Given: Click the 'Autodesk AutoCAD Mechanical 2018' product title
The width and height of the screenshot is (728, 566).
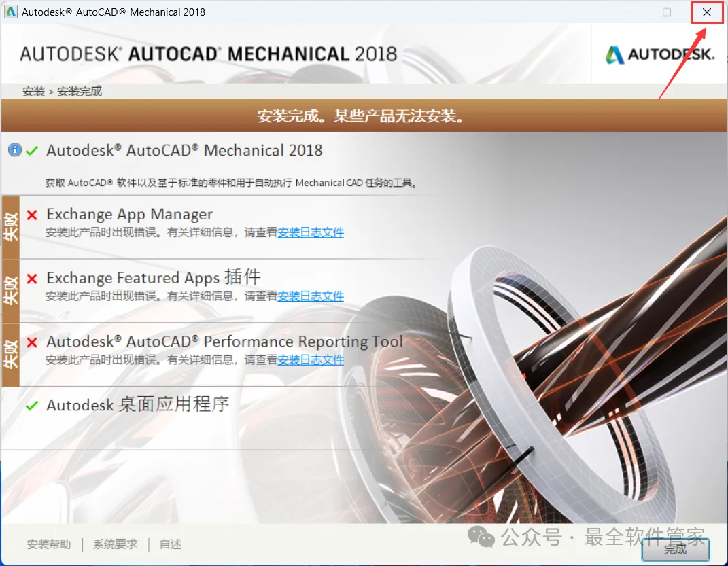Looking at the screenshot, I should point(184,150).
